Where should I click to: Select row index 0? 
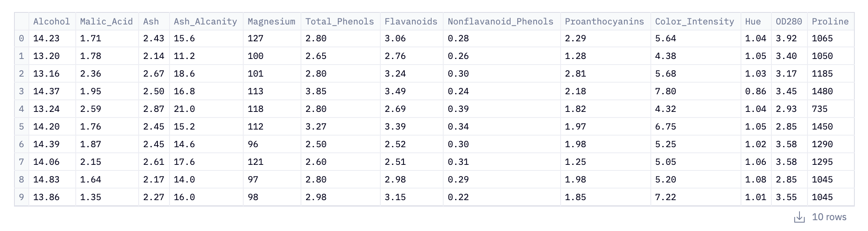point(22,38)
